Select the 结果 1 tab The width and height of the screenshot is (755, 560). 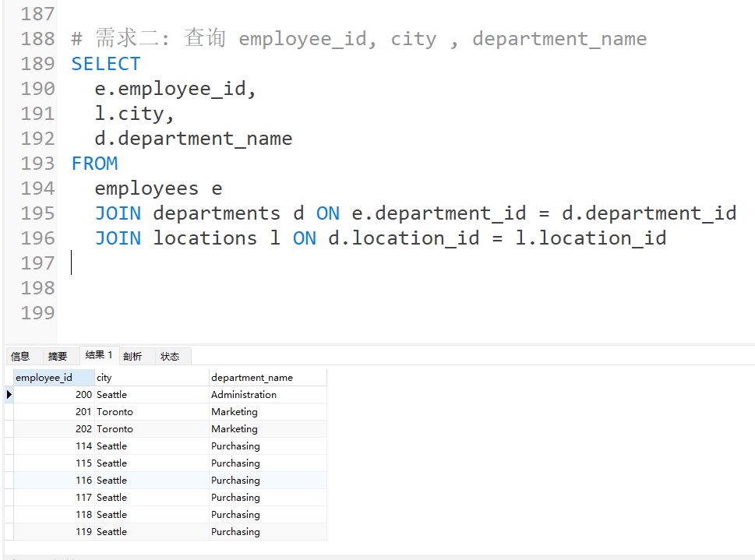click(99, 355)
